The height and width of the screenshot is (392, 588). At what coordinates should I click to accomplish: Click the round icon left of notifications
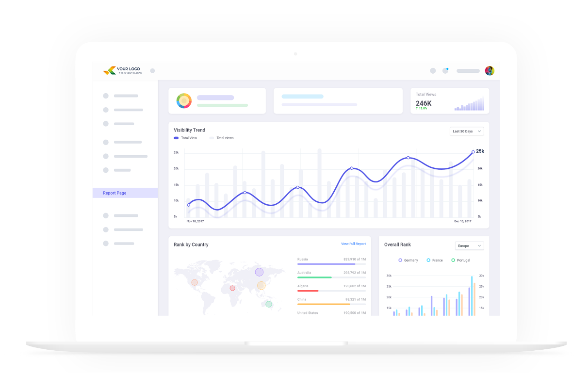coord(432,70)
